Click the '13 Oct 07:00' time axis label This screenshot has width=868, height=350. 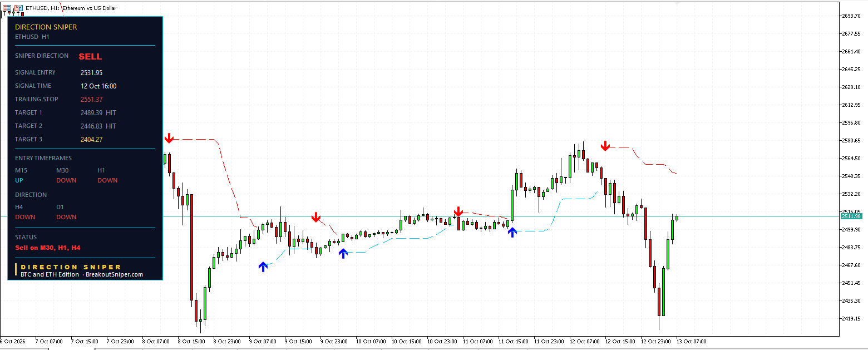(691, 341)
